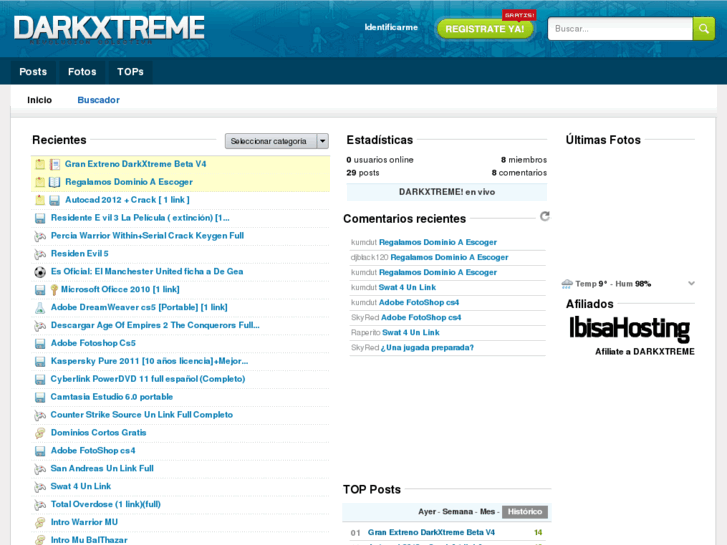Open djblack120's comment on Regalamos Dominio
This screenshot has height=545, width=727.
pos(449,257)
